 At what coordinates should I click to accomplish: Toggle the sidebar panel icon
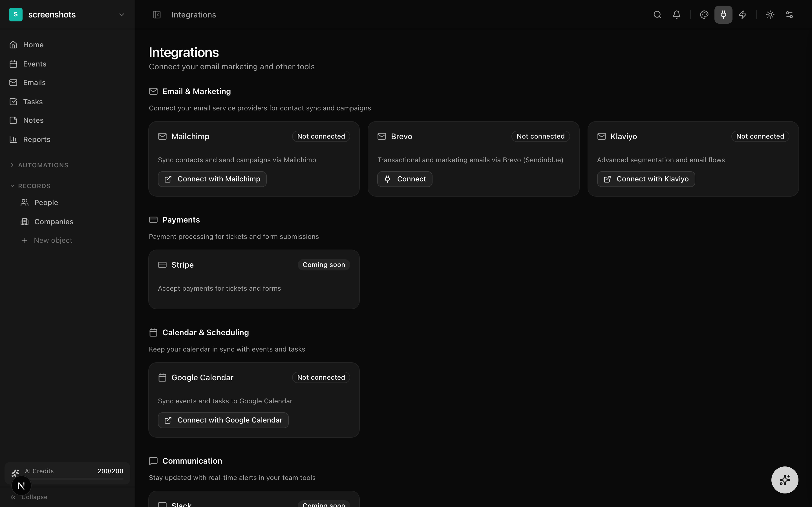tap(157, 15)
